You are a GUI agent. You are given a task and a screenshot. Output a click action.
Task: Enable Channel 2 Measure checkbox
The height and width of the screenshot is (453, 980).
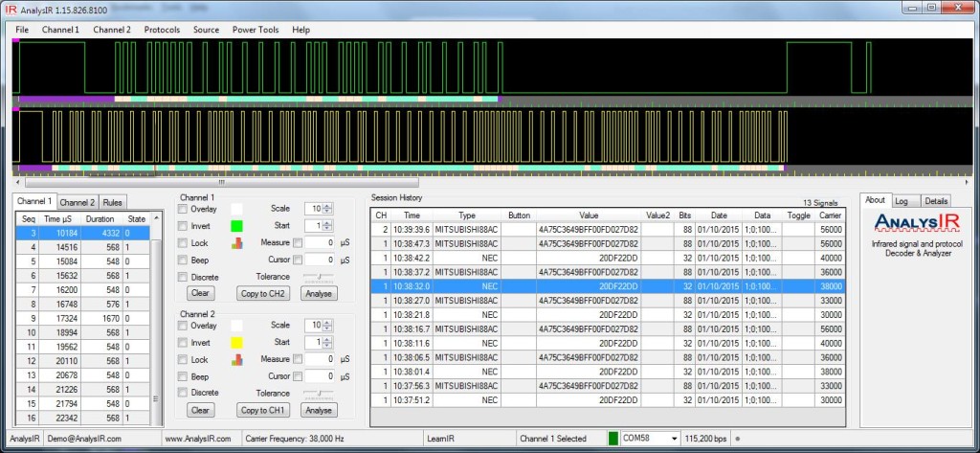[298, 359]
